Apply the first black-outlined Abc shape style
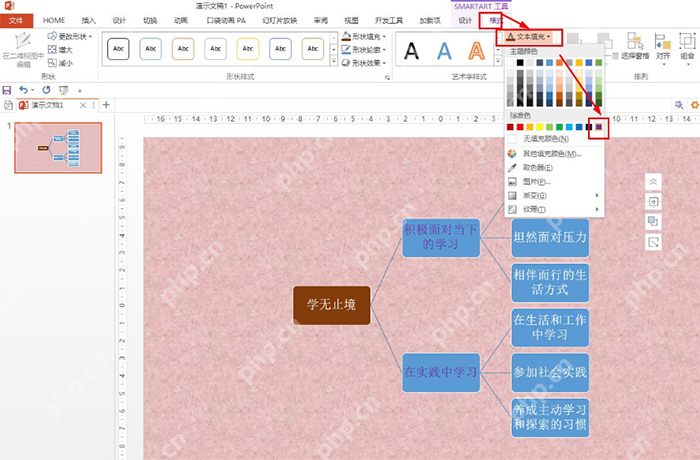The height and width of the screenshot is (460, 700). click(x=118, y=49)
